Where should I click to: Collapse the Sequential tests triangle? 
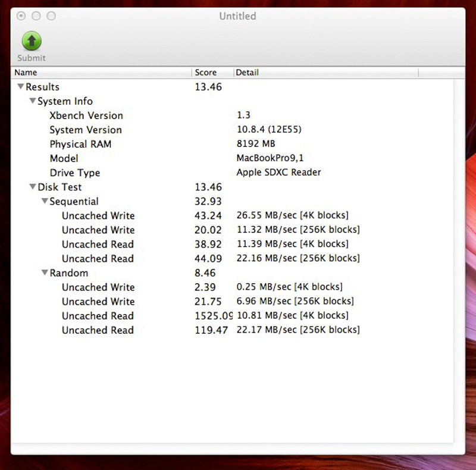[45, 201]
